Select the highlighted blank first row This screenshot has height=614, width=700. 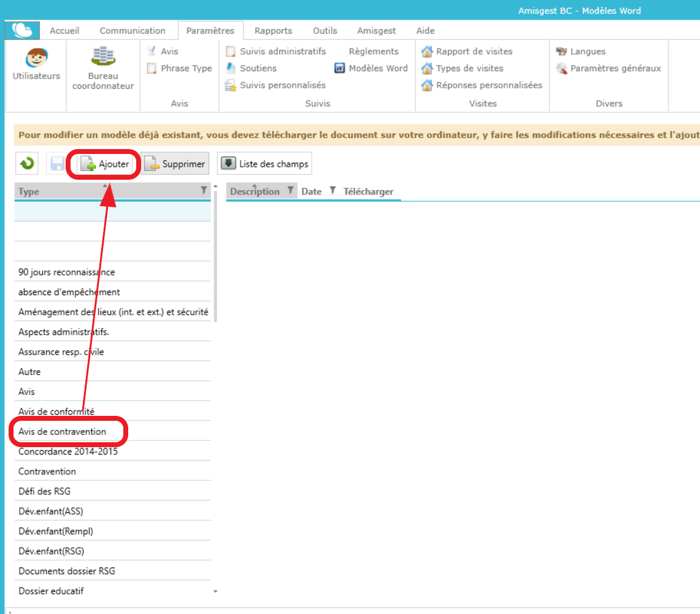(112, 211)
